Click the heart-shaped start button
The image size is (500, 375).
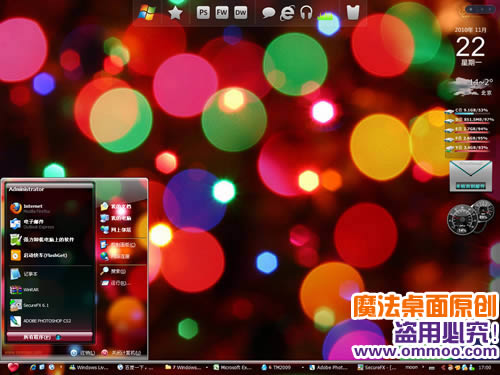13,367
